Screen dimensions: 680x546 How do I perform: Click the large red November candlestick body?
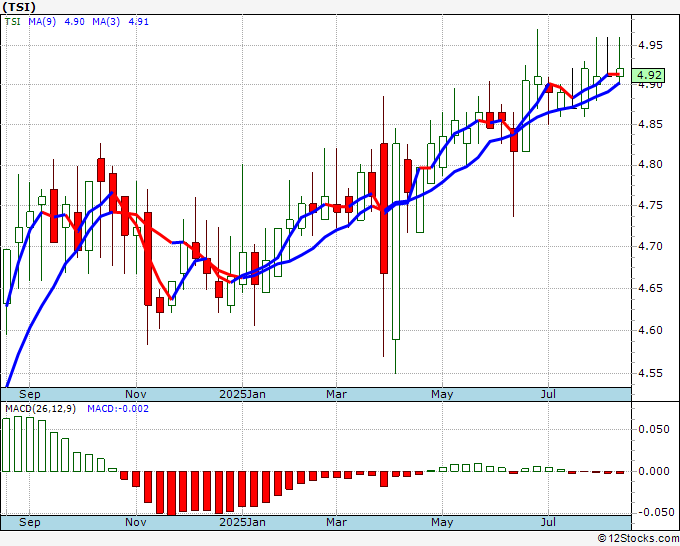pyautogui.click(x=148, y=259)
